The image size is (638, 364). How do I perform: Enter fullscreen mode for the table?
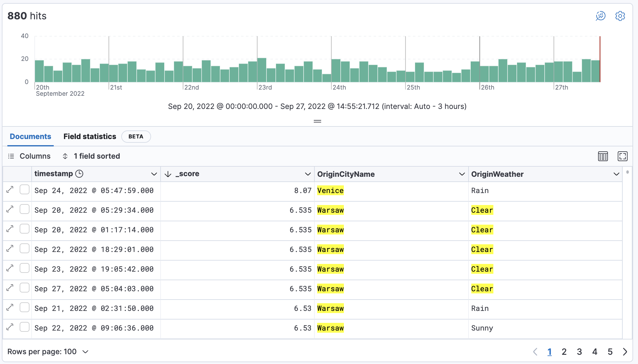622,156
